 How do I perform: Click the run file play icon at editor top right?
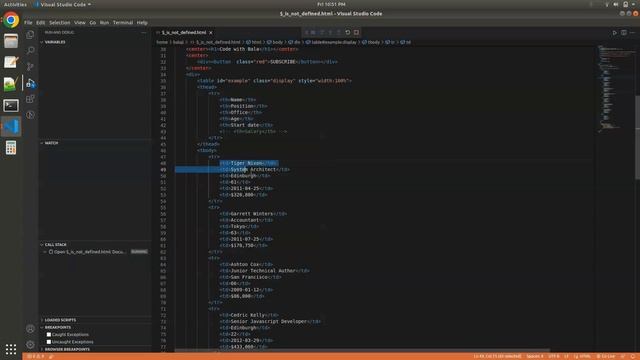click(614, 33)
